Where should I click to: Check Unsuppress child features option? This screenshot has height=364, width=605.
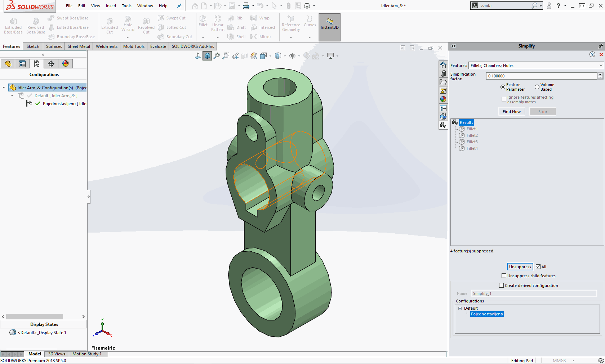pyautogui.click(x=504, y=276)
